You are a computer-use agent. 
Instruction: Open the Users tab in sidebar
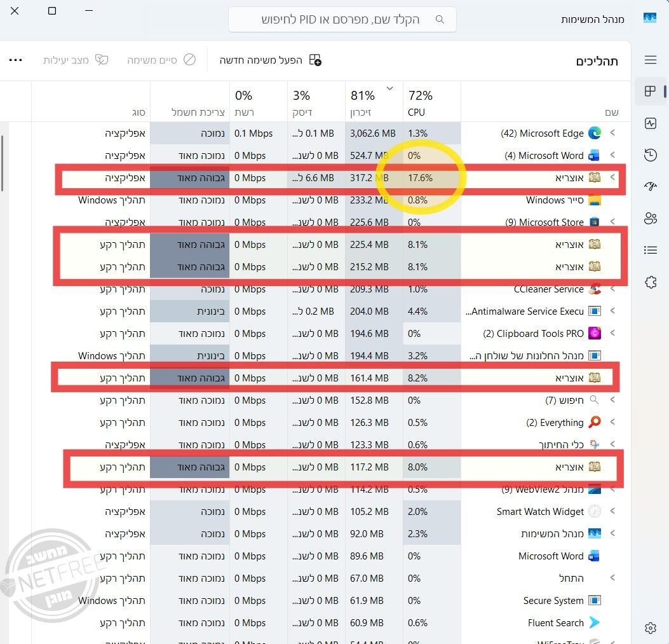click(650, 218)
